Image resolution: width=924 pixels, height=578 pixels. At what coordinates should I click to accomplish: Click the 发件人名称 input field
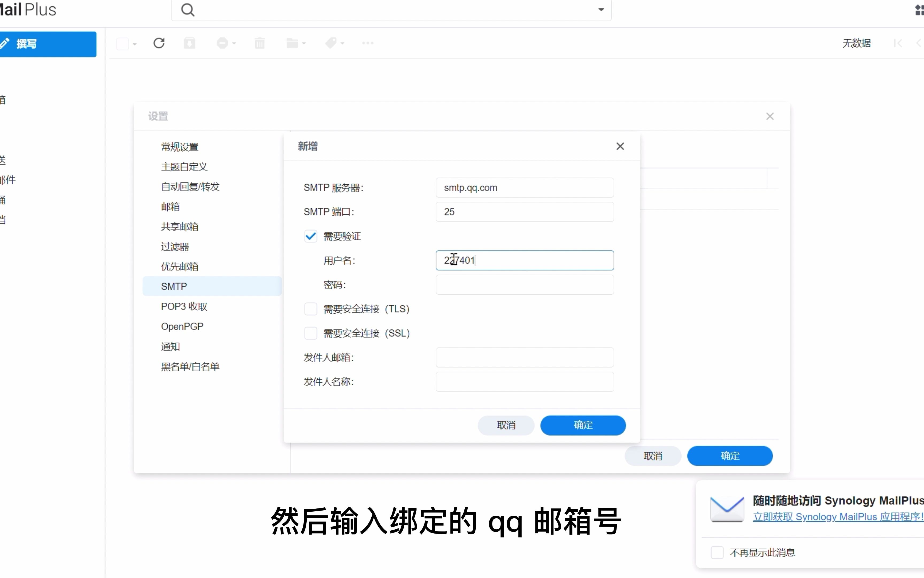tap(525, 382)
